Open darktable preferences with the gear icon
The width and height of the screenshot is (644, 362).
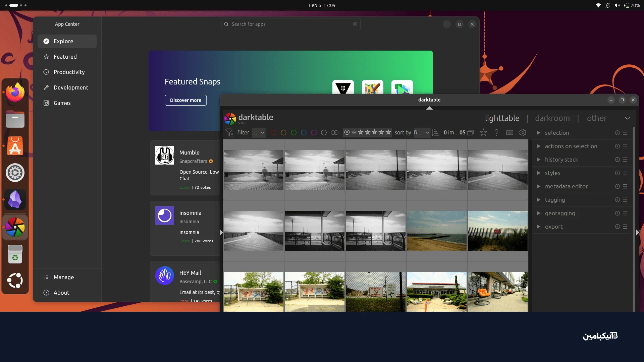click(x=523, y=133)
